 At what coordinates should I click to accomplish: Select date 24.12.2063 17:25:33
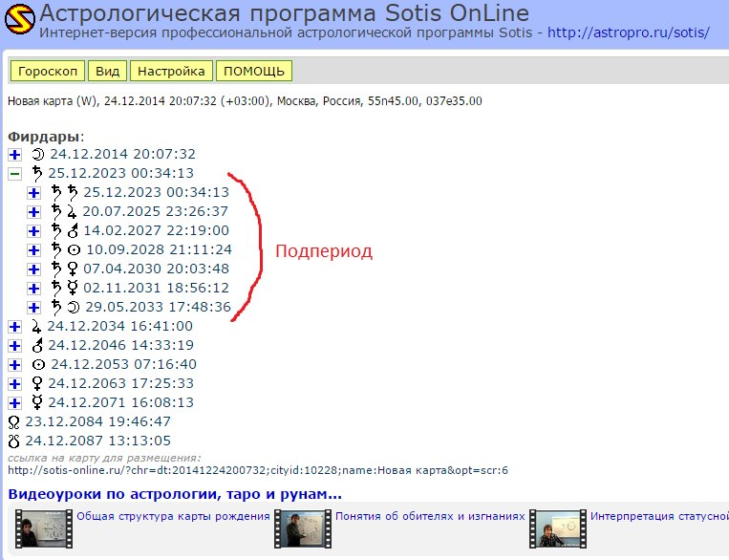[x=121, y=383]
